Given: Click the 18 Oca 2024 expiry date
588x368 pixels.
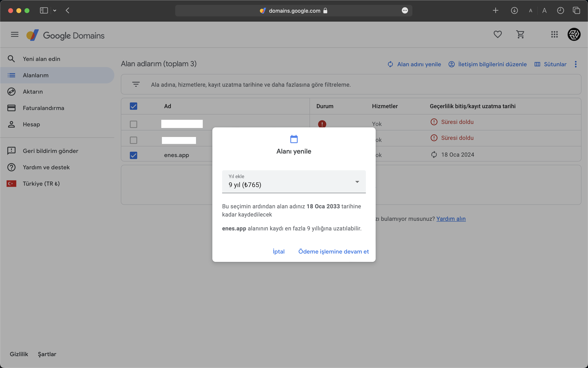Looking at the screenshot, I should click(x=458, y=155).
